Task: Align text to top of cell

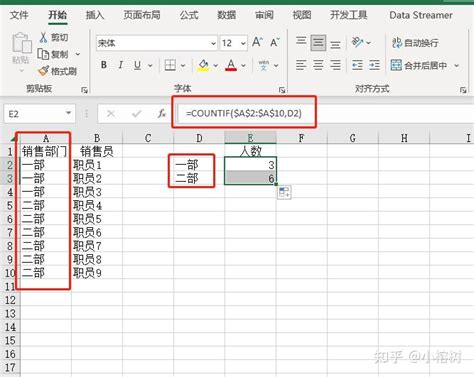Action: [301, 42]
